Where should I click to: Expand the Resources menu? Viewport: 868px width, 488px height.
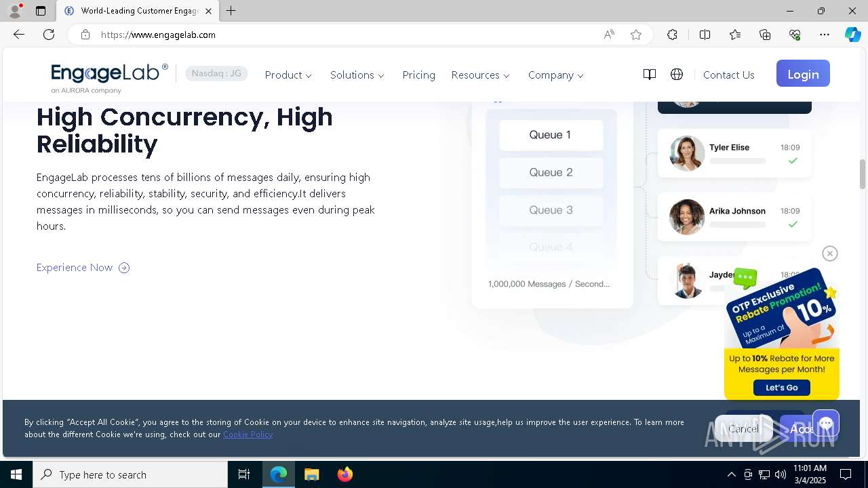481,75
